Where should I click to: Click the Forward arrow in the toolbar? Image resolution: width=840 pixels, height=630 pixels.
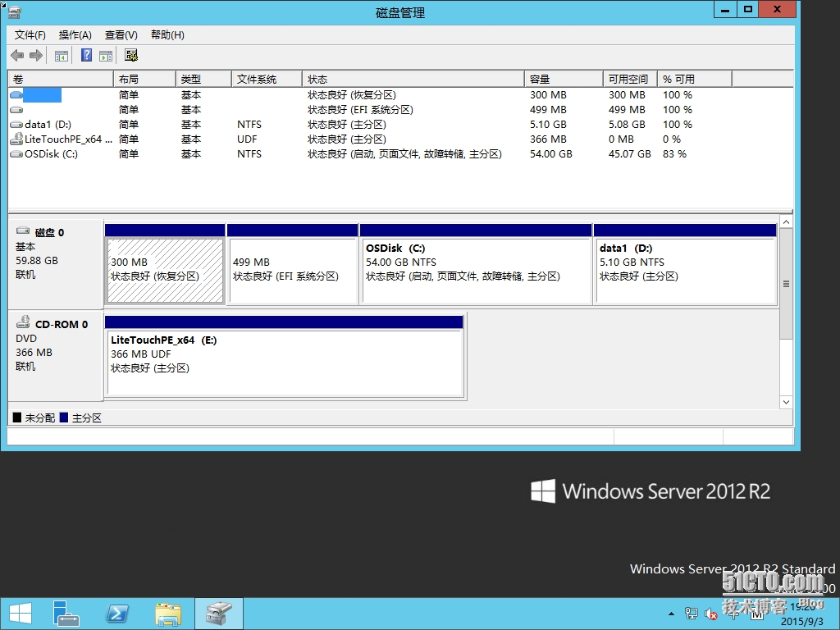36,55
